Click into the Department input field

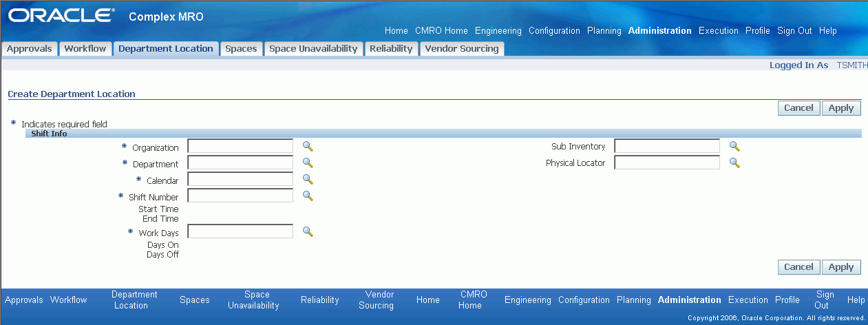[x=240, y=162]
